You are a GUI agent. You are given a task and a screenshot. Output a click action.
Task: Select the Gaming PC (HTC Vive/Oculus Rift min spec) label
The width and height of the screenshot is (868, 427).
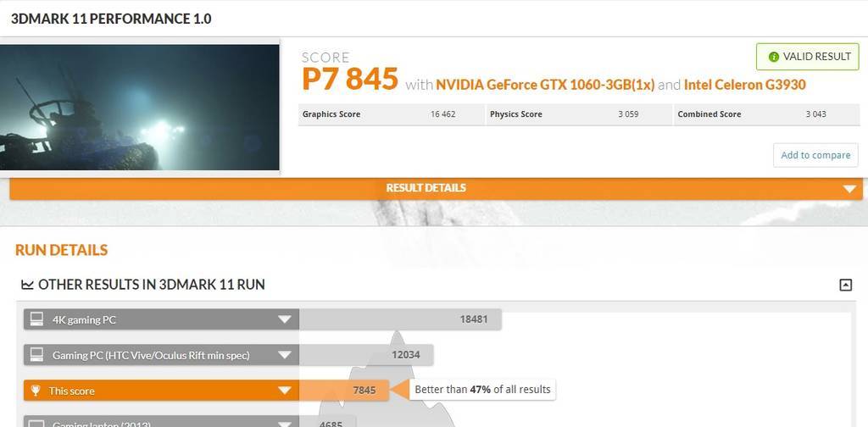pos(151,355)
